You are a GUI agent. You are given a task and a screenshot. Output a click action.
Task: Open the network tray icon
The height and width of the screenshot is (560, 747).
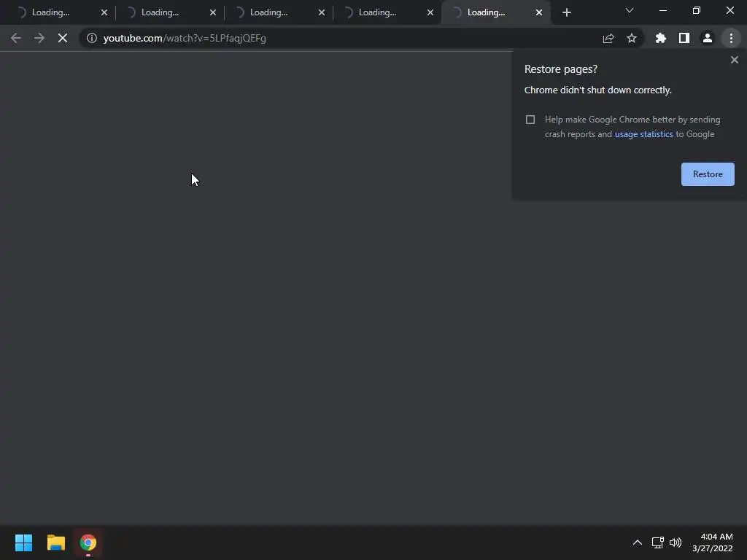click(x=658, y=542)
